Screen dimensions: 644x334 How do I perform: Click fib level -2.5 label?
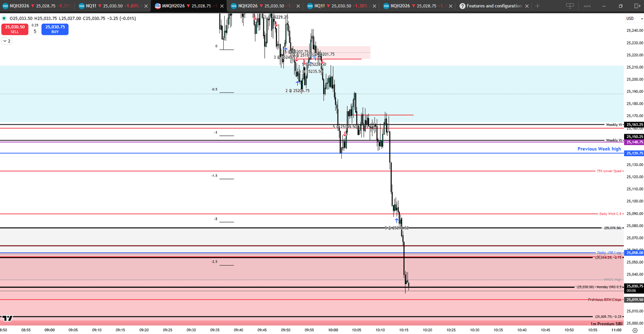[x=214, y=262]
